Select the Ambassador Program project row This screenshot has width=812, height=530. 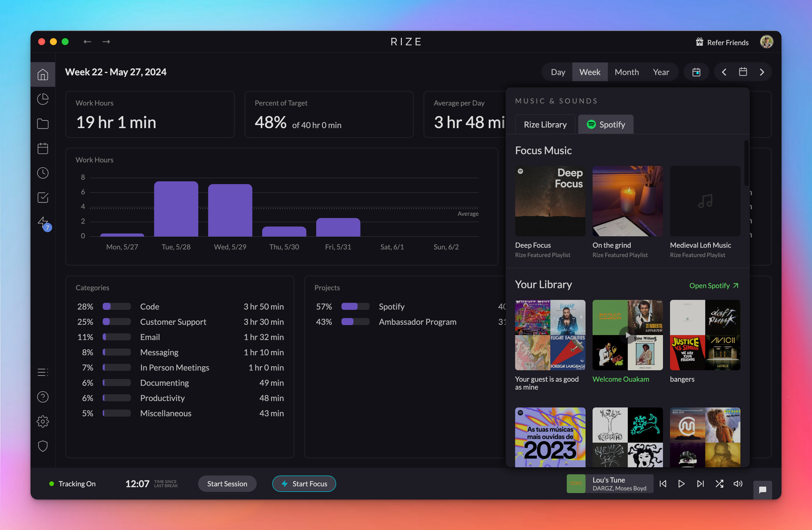tap(410, 322)
